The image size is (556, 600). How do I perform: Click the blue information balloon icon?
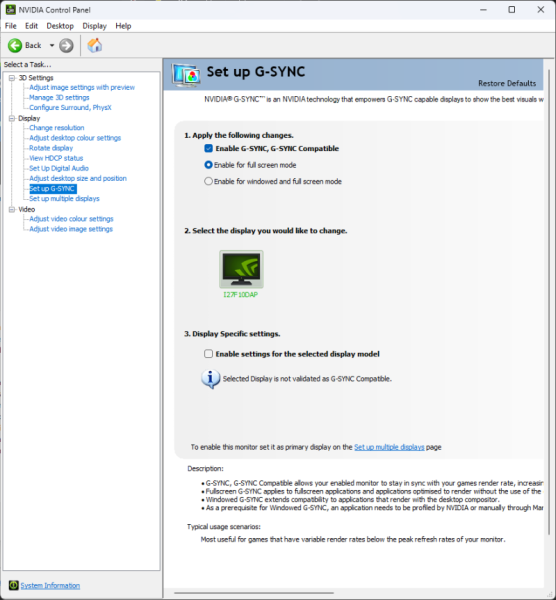click(210, 379)
